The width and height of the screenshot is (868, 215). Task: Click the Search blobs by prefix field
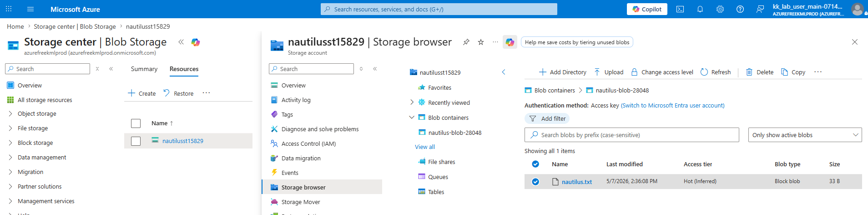pyautogui.click(x=631, y=135)
